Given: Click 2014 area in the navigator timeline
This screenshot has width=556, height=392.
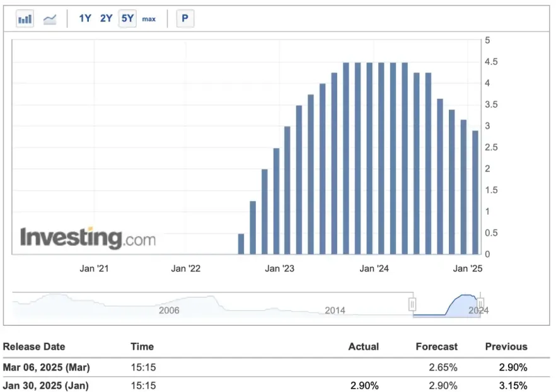Looking at the screenshot, I should click(x=335, y=310).
